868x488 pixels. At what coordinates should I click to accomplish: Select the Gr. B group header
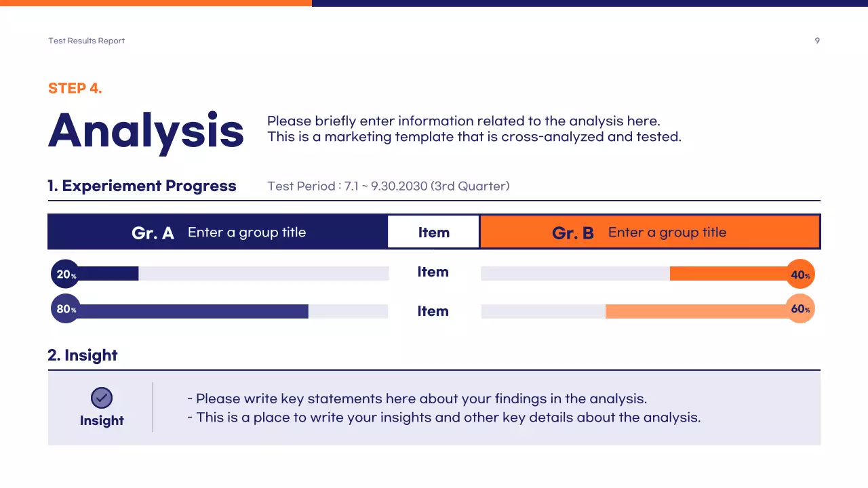pyautogui.click(x=650, y=232)
